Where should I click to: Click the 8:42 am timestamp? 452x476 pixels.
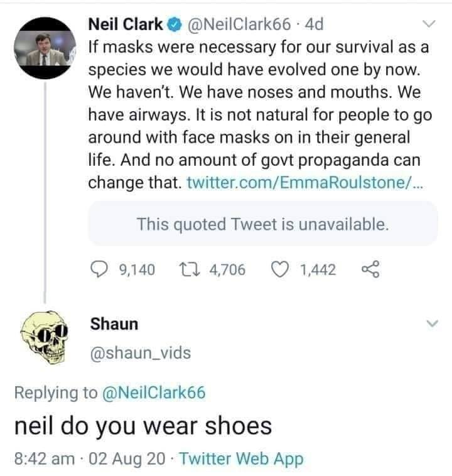pyautogui.click(x=45, y=458)
